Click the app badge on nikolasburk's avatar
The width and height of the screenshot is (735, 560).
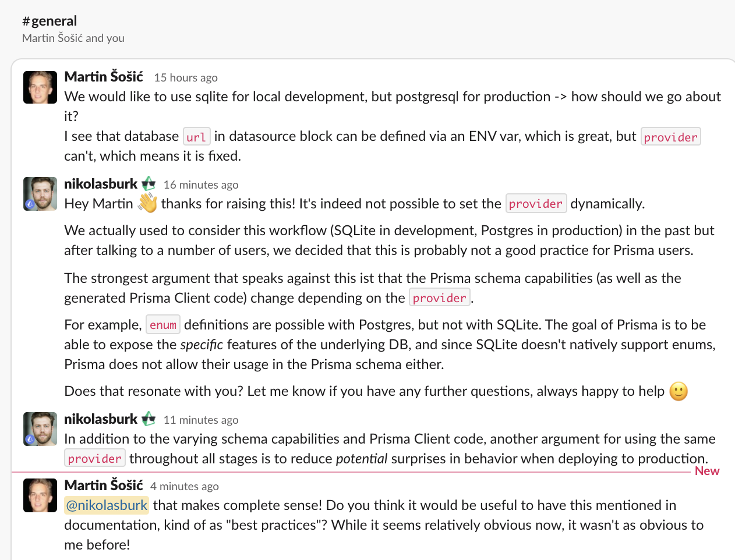click(x=30, y=205)
